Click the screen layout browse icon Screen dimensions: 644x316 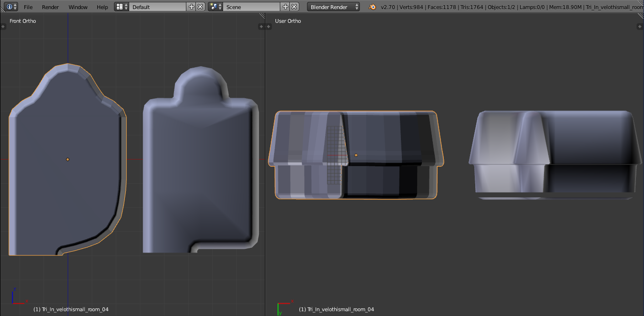[122, 7]
